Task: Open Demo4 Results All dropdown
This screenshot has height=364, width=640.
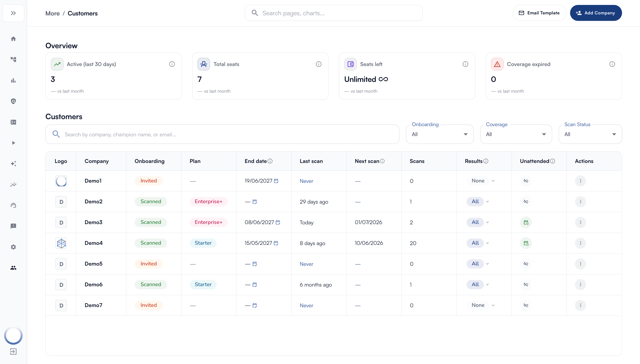Action: [x=478, y=243]
